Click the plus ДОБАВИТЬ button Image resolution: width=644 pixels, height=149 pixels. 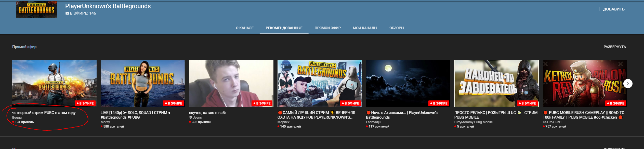click(x=611, y=9)
